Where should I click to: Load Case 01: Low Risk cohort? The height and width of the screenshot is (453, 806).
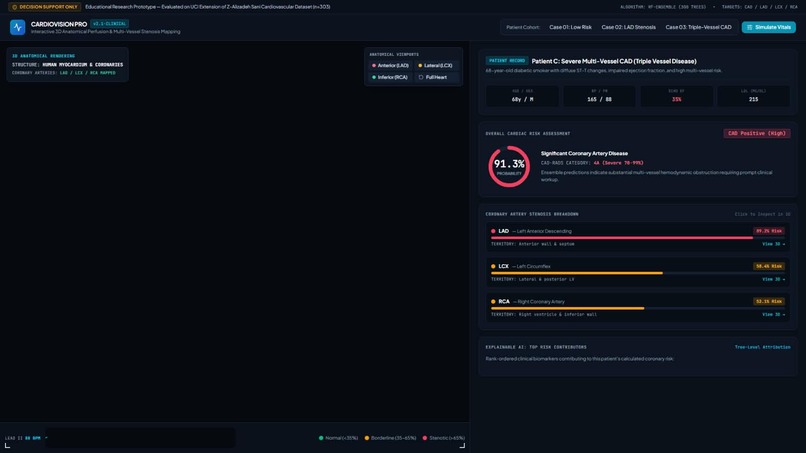pyautogui.click(x=570, y=27)
